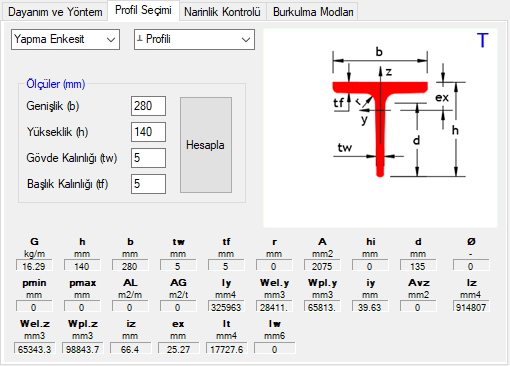Select the b result value 280

[130, 266]
